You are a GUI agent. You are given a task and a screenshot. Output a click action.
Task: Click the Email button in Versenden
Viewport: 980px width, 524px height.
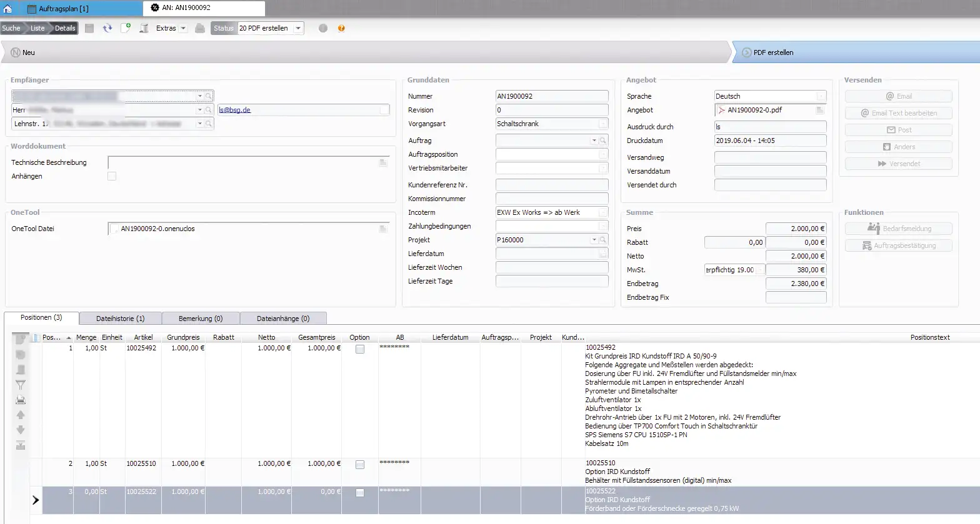pos(899,96)
